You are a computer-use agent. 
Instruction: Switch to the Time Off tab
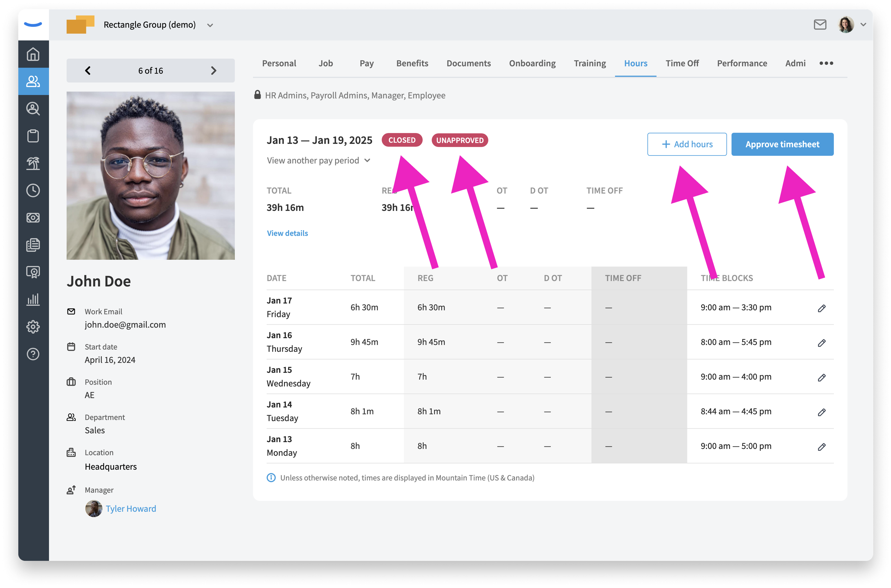point(682,63)
